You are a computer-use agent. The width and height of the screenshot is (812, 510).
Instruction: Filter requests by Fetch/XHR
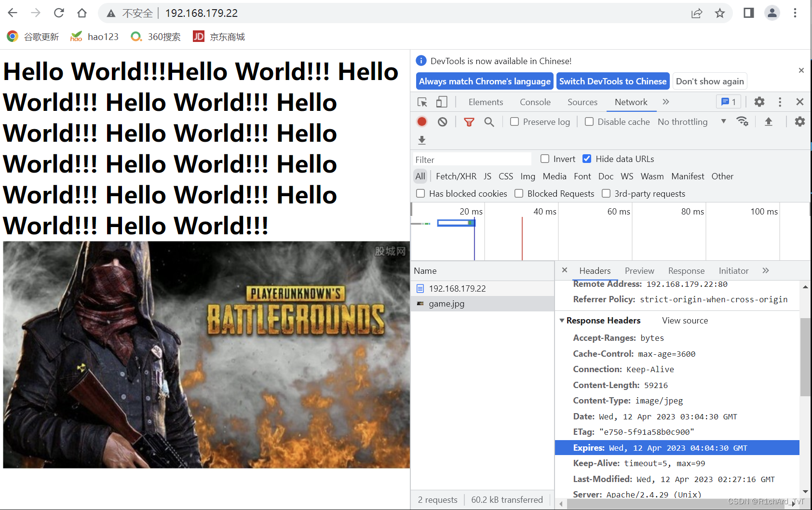tap(456, 176)
